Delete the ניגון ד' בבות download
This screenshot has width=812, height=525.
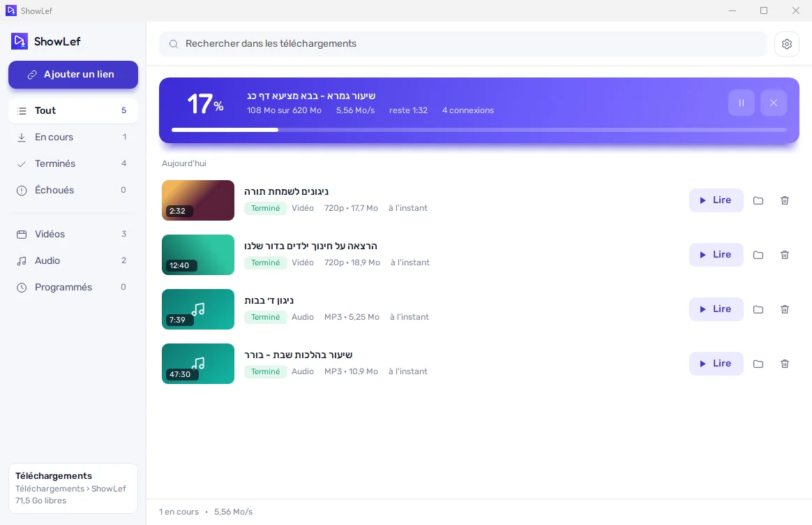pos(785,309)
